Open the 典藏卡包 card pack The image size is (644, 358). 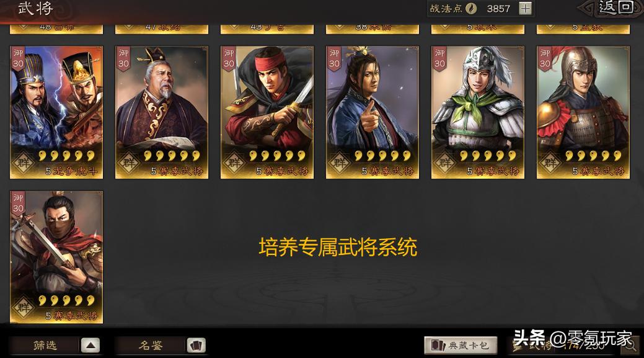coord(461,345)
